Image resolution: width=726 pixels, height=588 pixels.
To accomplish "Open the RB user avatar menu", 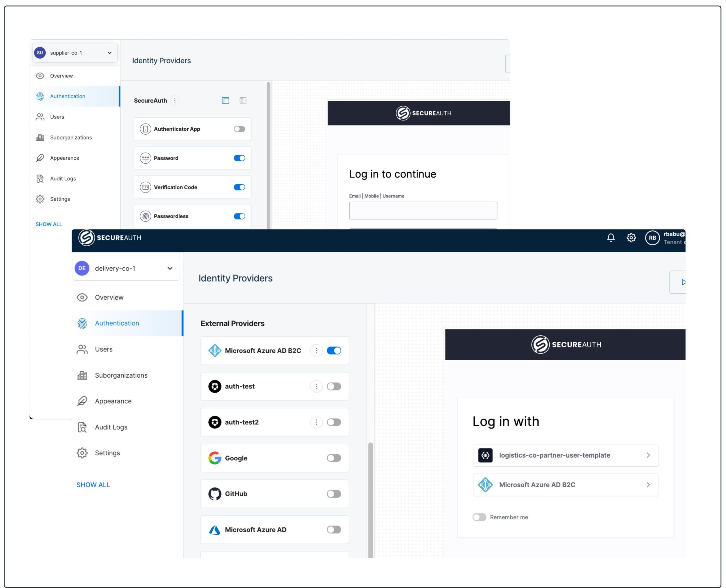I will click(x=652, y=238).
